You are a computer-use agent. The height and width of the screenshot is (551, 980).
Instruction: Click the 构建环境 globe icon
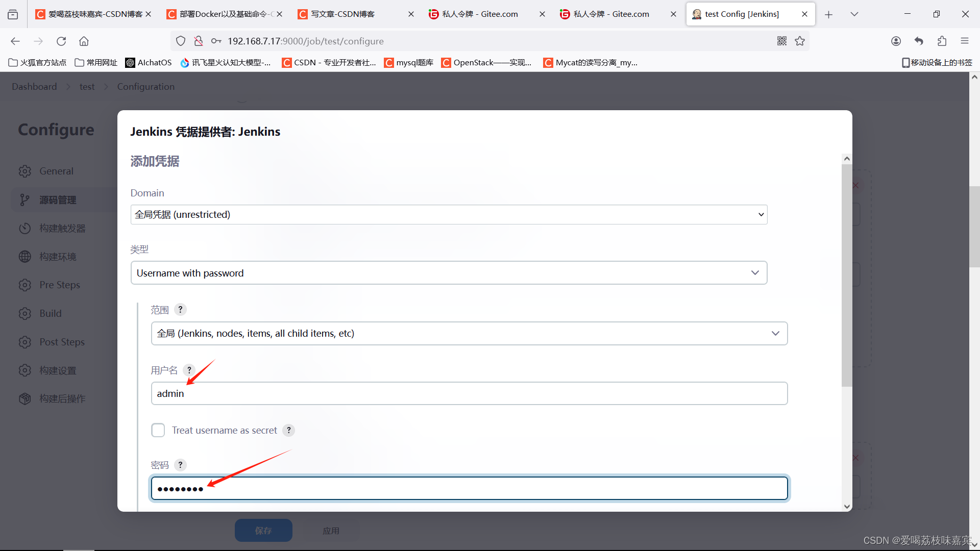pyautogui.click(x=25, y=257)
